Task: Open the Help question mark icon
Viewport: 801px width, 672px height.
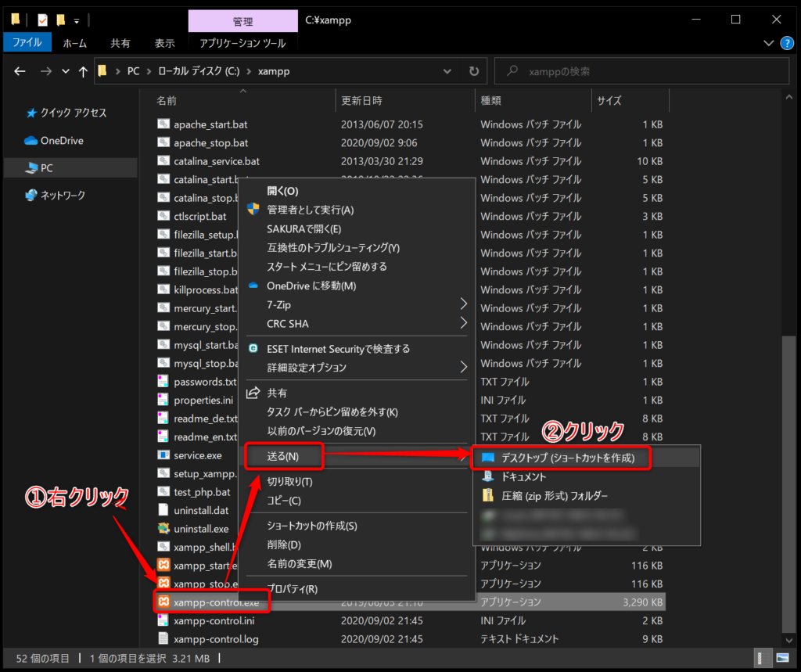Action: 787,43
